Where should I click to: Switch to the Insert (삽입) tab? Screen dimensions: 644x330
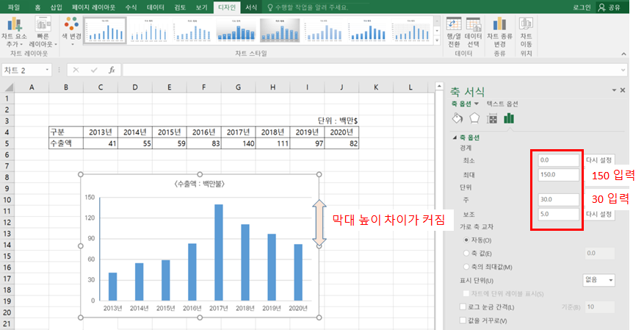tap(57, 7)
